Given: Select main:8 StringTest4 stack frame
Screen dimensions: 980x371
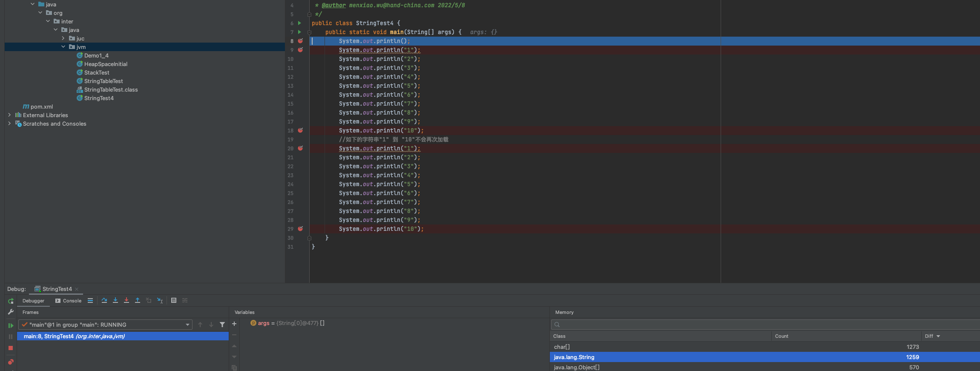Looking at the screenshot, I should 123,336.
